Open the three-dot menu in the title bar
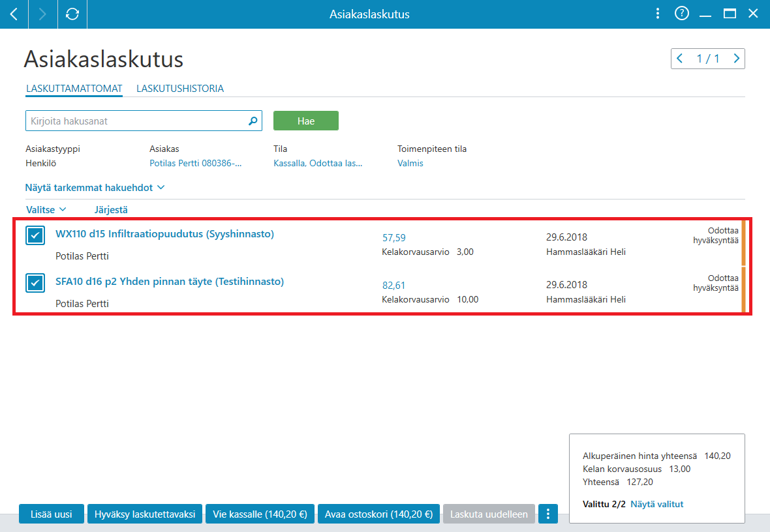The image size is (770, 532). [658, 14]
